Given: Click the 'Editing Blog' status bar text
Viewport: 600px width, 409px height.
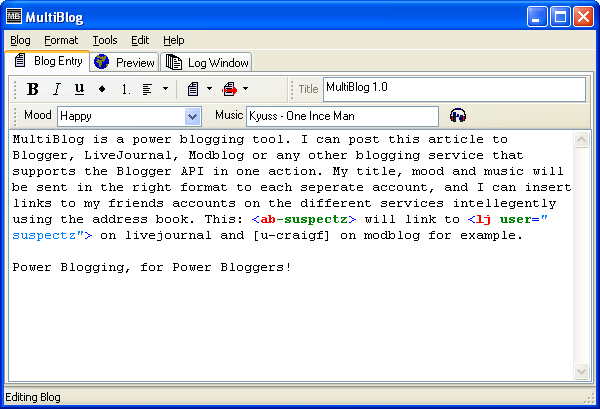Looking at the screenshot, I should tap(33, 397).
